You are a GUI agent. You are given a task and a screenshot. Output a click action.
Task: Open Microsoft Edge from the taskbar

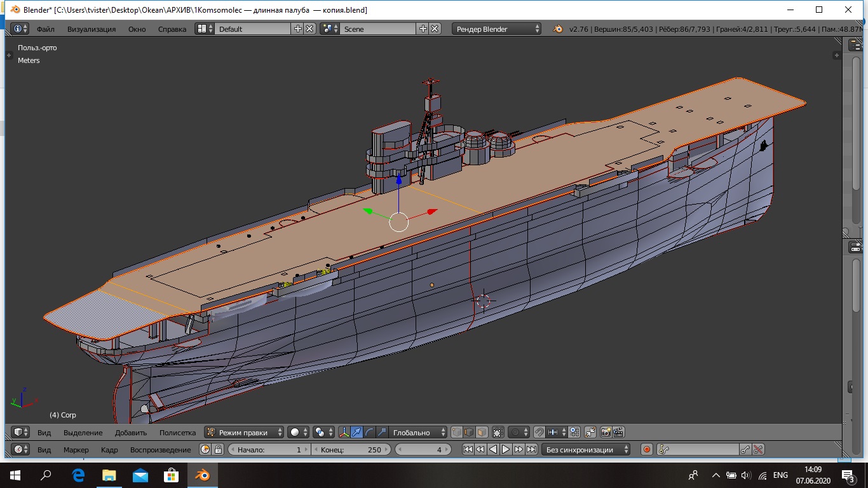pos(79,475)
